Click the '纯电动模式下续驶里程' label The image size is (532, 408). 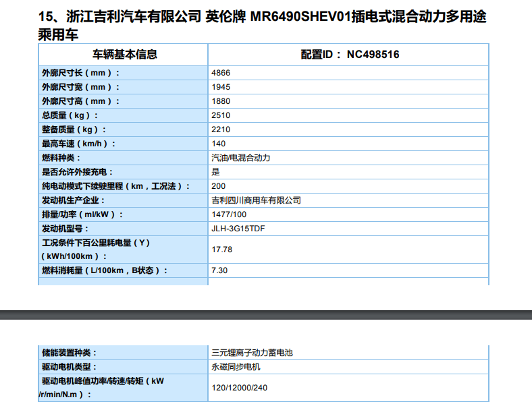coord(115,186)
